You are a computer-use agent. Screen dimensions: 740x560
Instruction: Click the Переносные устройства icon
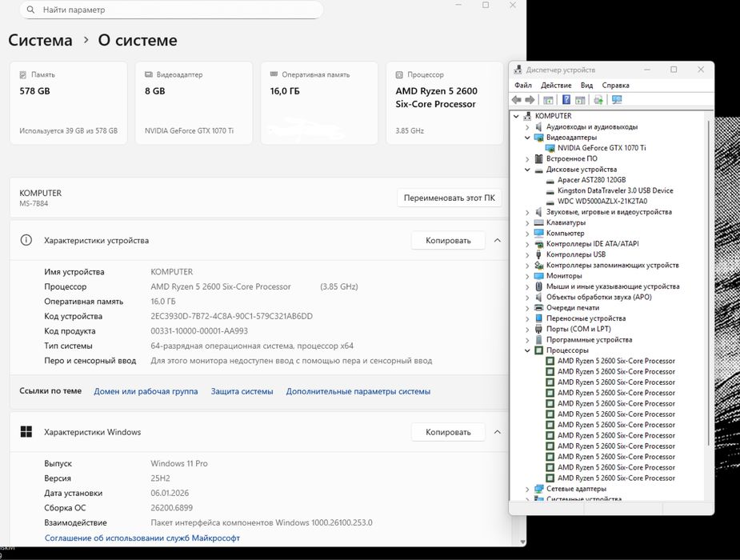[538, 318]
